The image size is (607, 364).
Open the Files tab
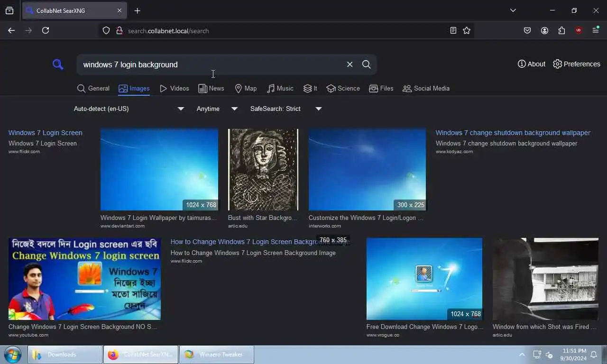tap(381, 88)
